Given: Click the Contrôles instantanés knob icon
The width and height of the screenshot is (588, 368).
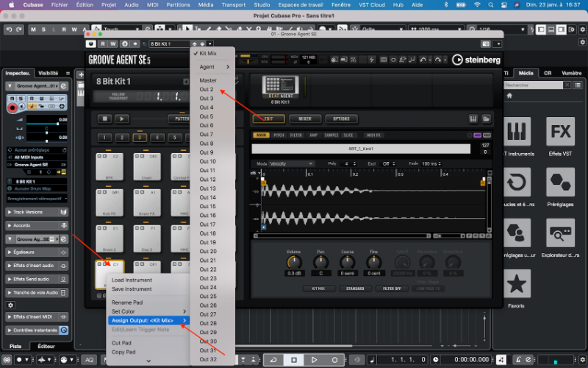Looking at the screenshot, I should (64, 330).
